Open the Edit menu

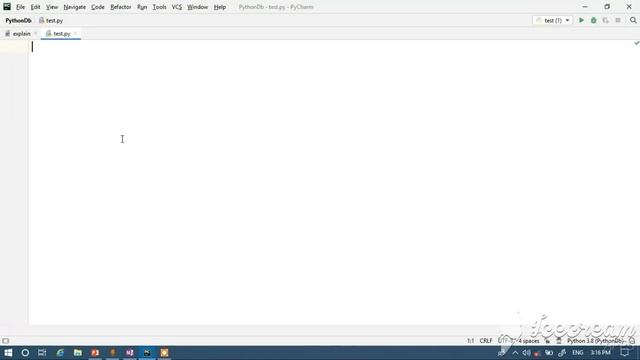(x=36, y=7)
